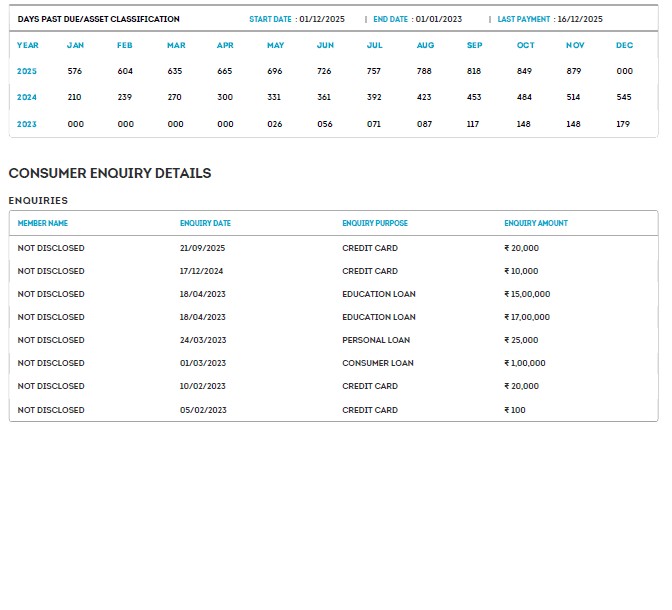
Task: Click the Member Name column header
Action: pyautogui.click(x=43, y=223)
